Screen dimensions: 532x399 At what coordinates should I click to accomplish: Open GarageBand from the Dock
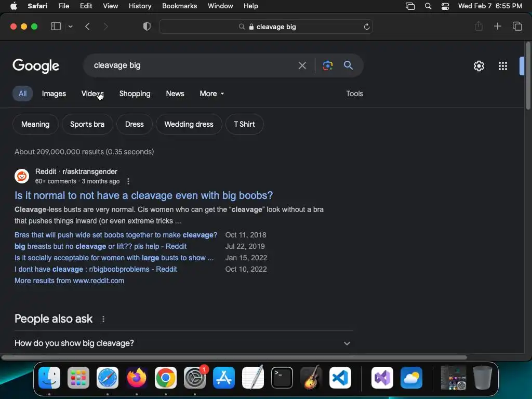coord(311,378)
